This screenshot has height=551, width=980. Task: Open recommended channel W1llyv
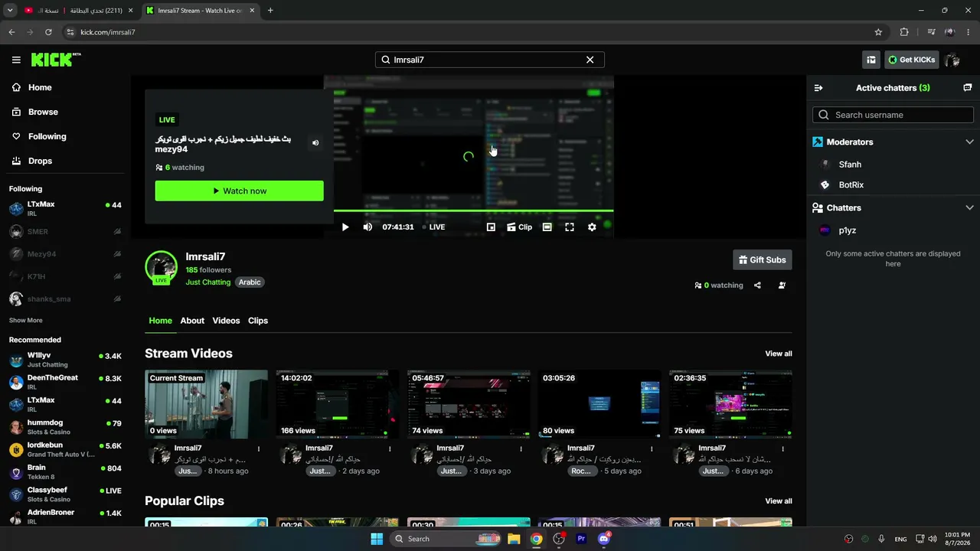65,360
